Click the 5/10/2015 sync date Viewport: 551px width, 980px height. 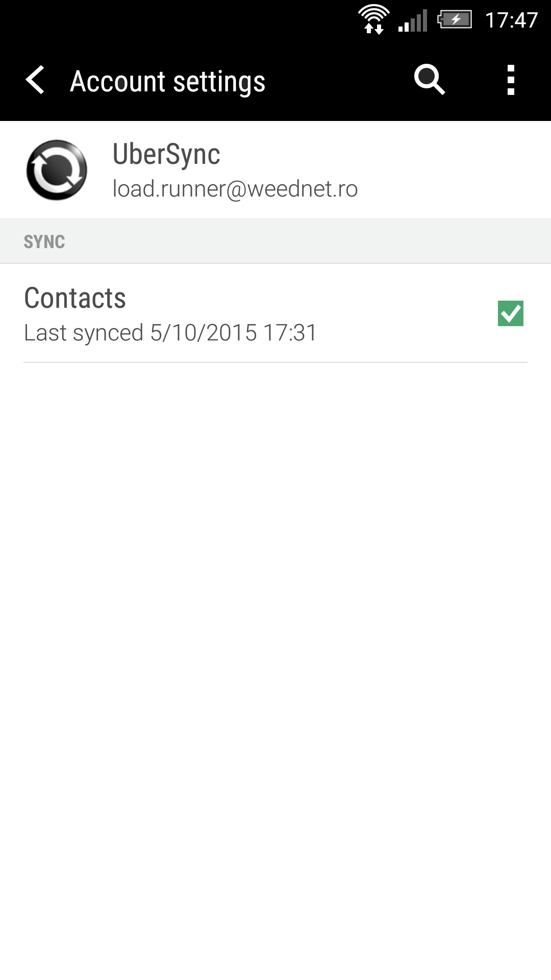tap(204, 333)
